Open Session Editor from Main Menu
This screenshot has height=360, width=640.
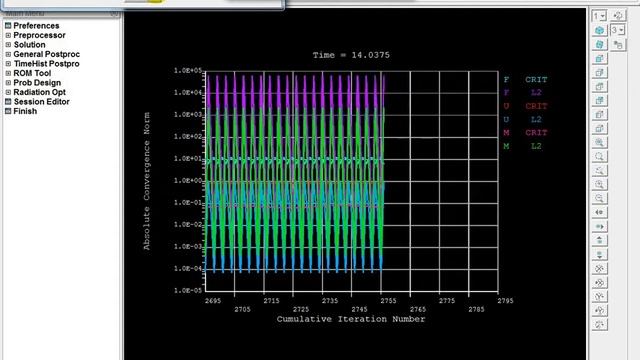pos(41,102)
